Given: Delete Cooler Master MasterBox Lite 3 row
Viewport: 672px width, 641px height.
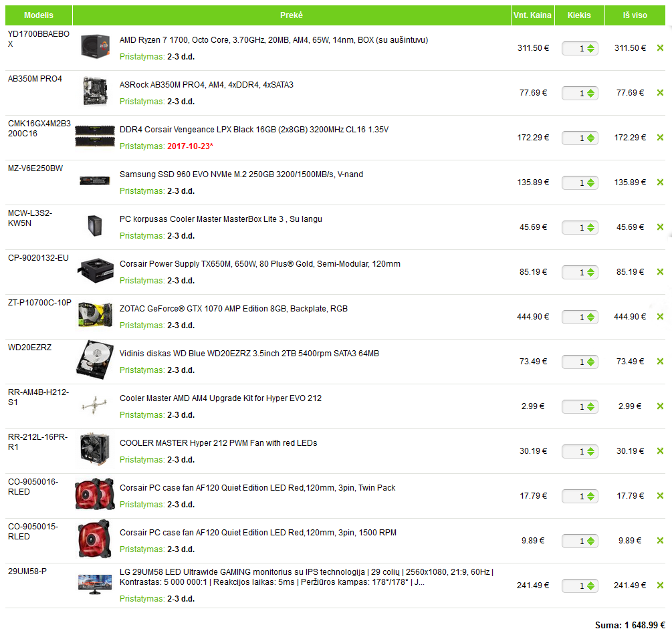Looking at the screenshot, I should 660,227.
